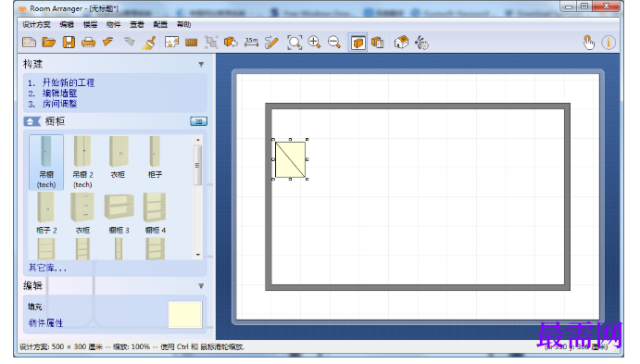The width and height of the screenshot is (640, 364).
Task: Open the 设计方案 menu
Action: (x=36, y=24)
